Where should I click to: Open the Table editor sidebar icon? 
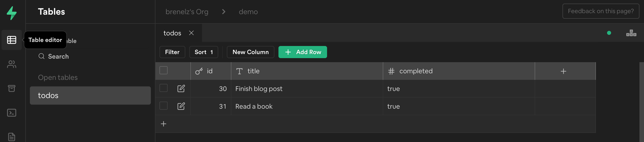pyautogui.click(x=12, y=40)
